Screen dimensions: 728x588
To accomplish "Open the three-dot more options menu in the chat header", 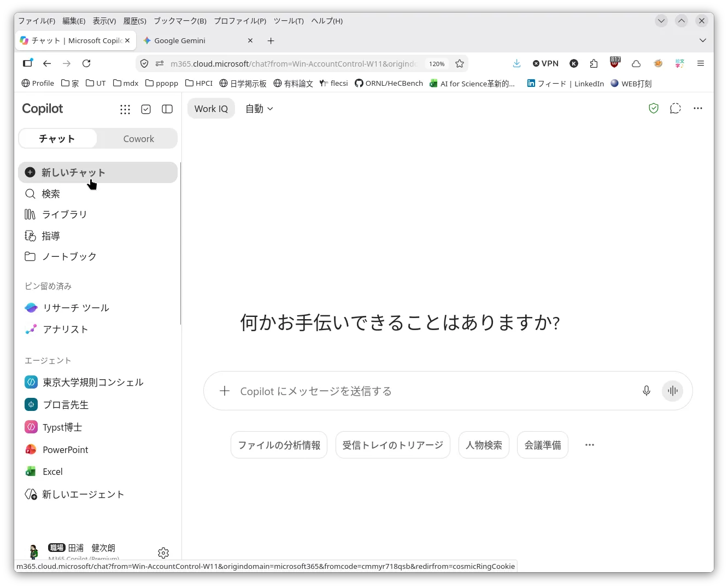I will coord(698,108).
